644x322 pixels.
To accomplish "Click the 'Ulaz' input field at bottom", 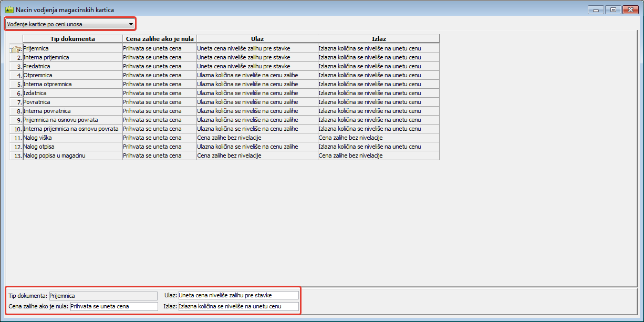I will [x=238, y=295].
